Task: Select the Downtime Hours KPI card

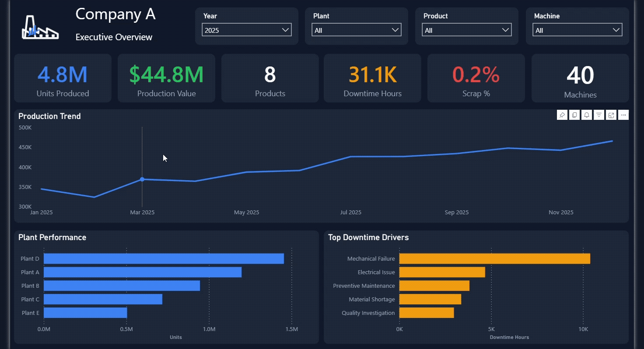Action: coord(372,78)
